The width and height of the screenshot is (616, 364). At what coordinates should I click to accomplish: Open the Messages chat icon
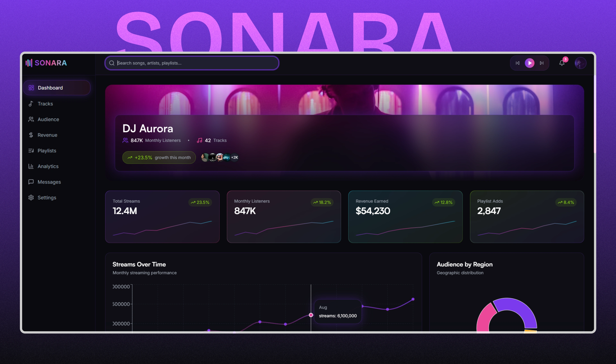(x=31, y=182)
